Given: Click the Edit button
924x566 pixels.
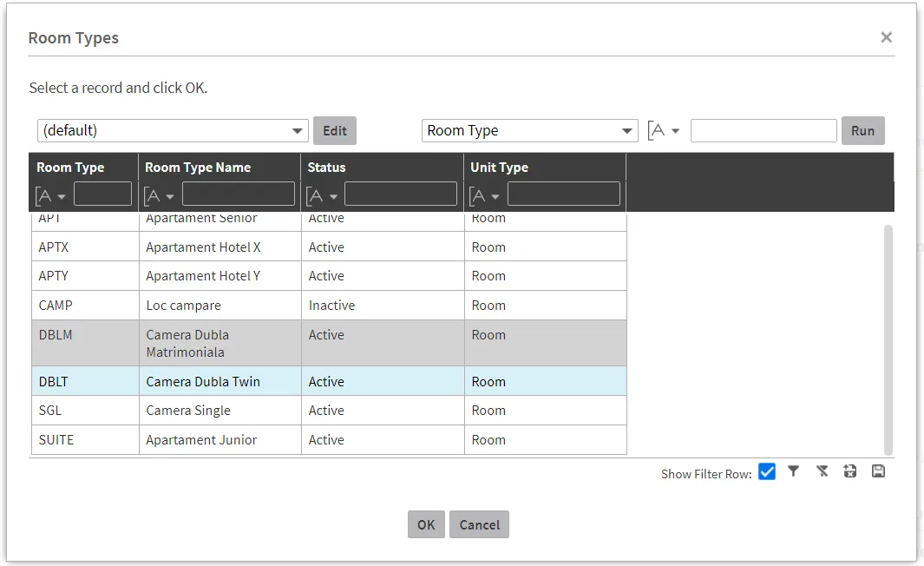Looking at the screenshot, I should click(335, 130).
